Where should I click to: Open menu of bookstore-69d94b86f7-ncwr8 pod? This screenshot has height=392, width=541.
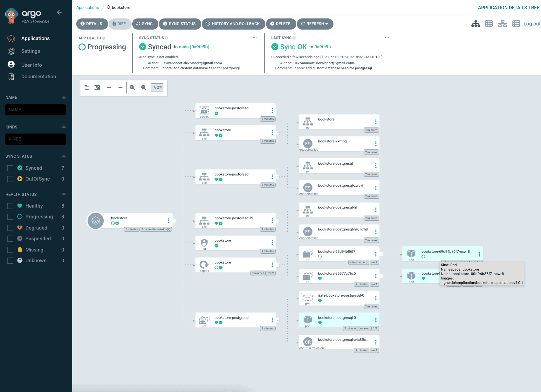(x=479, y=254)
